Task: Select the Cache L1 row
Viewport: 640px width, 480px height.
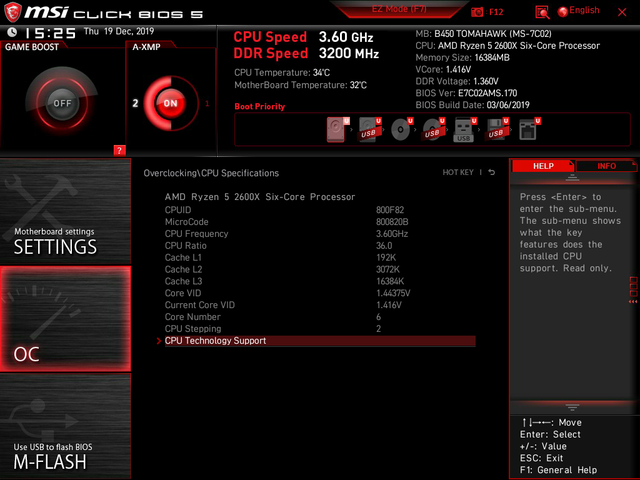Action: 320,258
